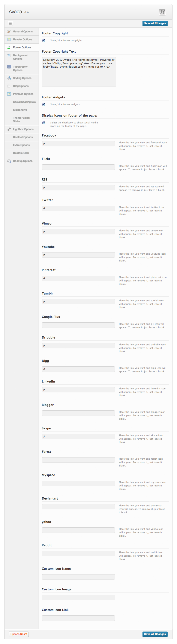Click into the Flickr link field
The image size is (177, 644).
78,167
